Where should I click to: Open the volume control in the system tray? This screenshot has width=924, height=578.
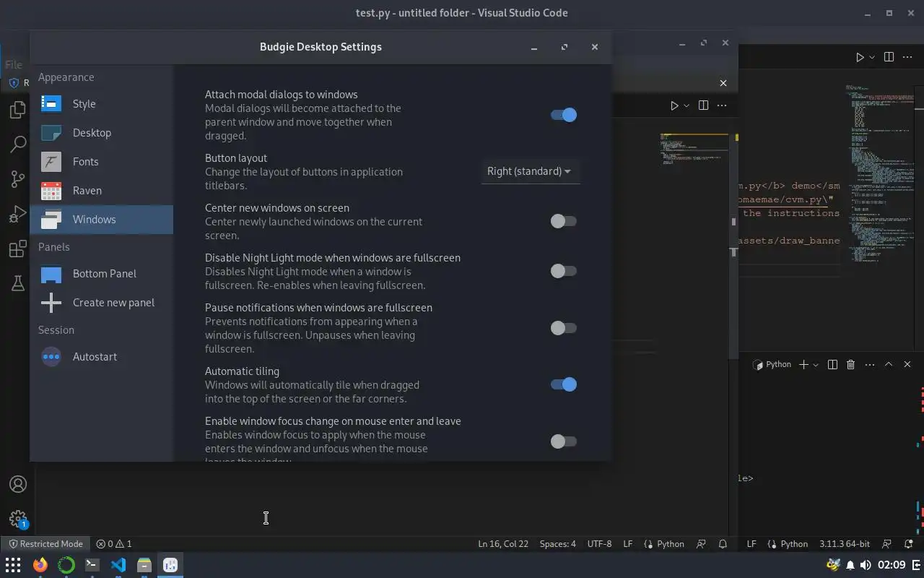[866, 565]
